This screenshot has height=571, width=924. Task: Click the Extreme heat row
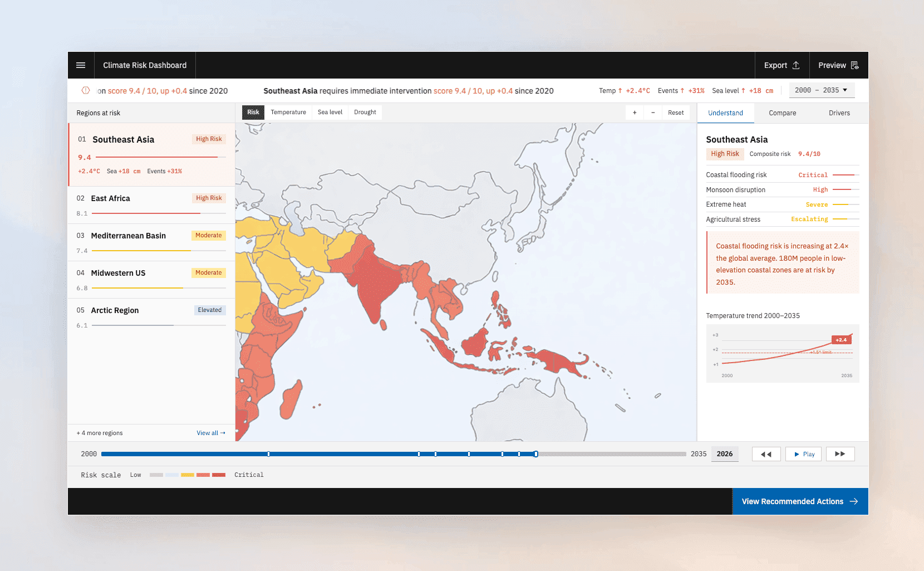[x=783, y=204]
